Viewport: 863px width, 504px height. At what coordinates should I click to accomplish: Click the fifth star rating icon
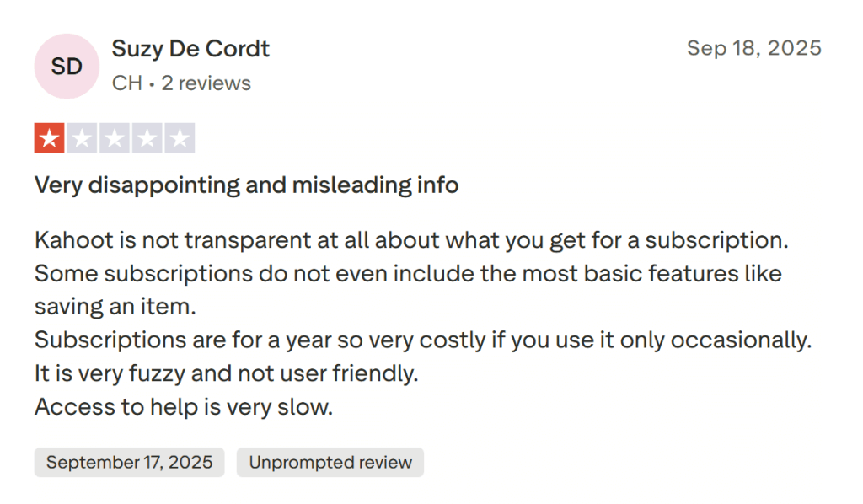(x=180, y=137)
